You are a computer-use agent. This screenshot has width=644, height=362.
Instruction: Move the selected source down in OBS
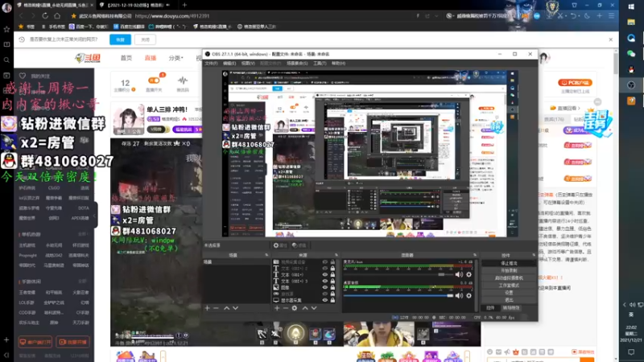[x=314, y=308]
